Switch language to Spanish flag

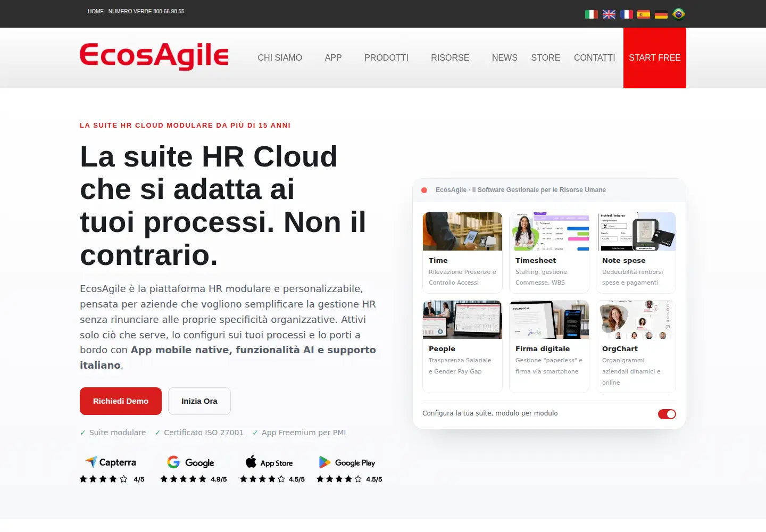pos(644,14)
